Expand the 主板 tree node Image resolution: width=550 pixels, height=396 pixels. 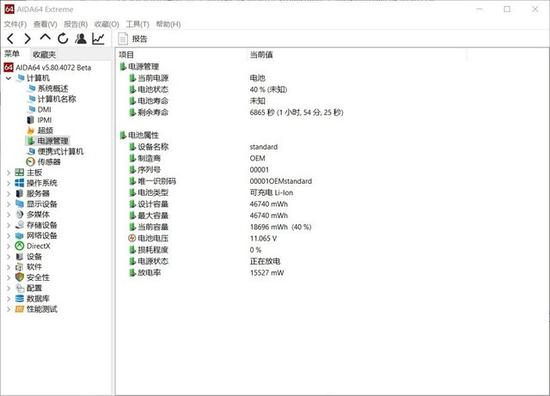(x=8, y=173)
